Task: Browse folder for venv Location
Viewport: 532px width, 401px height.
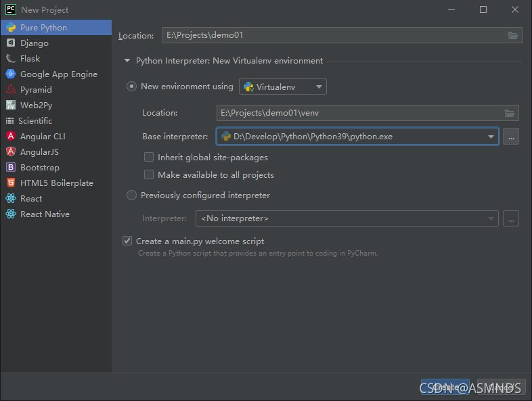Action: coord(510,113)
